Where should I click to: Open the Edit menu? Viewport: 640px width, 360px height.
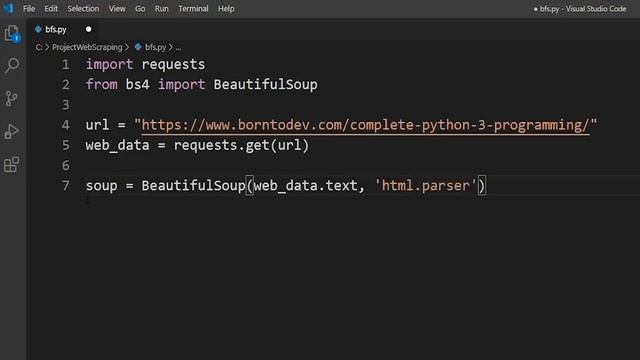51,9
